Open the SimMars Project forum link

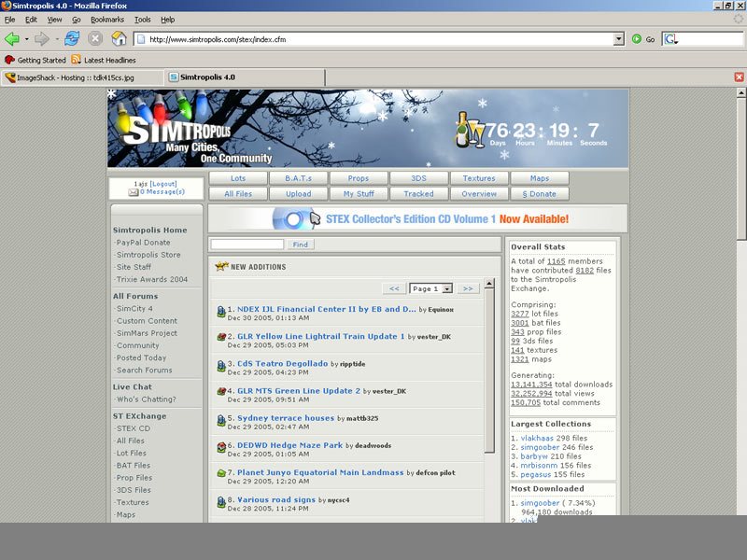(x=147, y=333)
